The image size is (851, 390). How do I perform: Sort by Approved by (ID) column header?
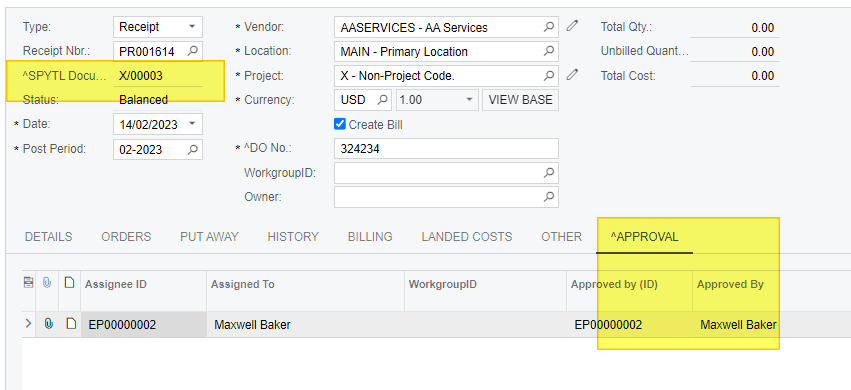[x=630, y=284]
